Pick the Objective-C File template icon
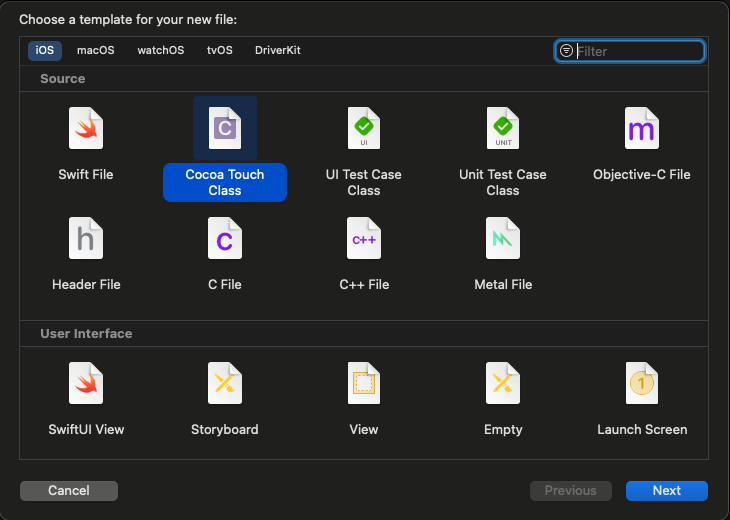The image size is (730, 520). tap(642, 128)
